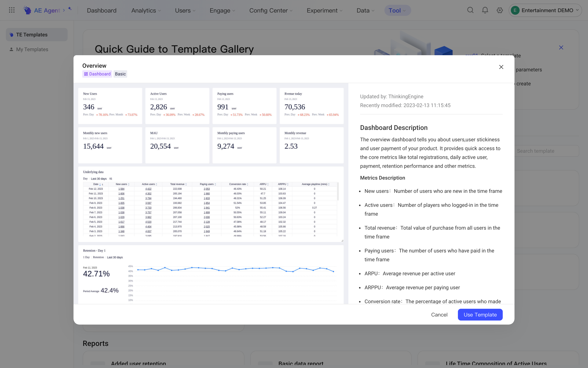Click the Cancel button

pos(439,315)
